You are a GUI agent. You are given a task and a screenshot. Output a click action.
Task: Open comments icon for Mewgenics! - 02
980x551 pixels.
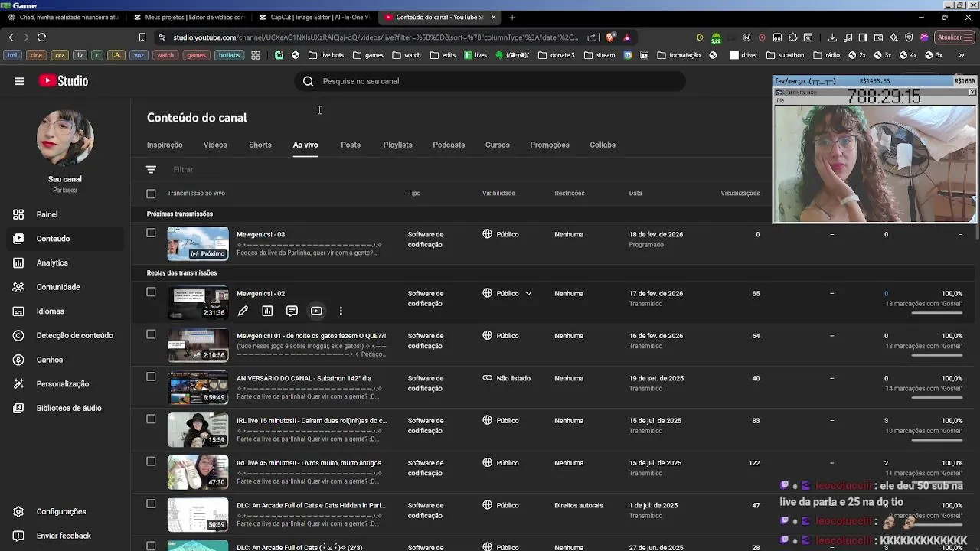(x=292, y=311)
